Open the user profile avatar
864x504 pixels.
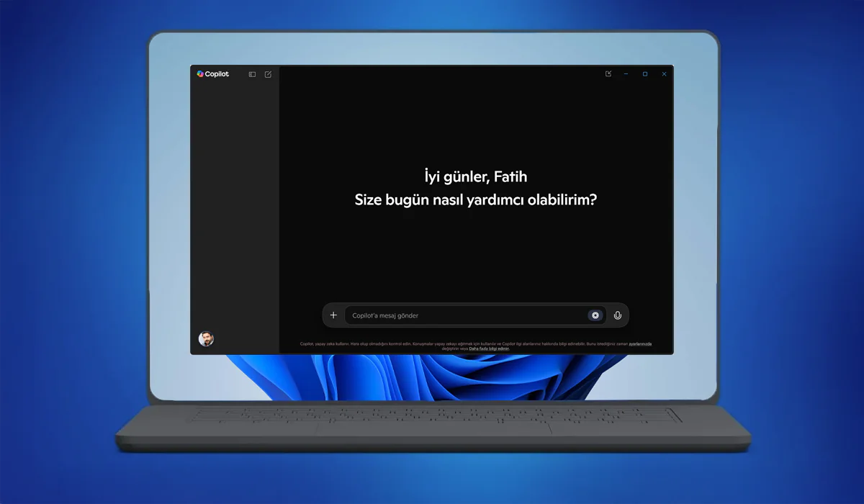click(x=206, y=338)
